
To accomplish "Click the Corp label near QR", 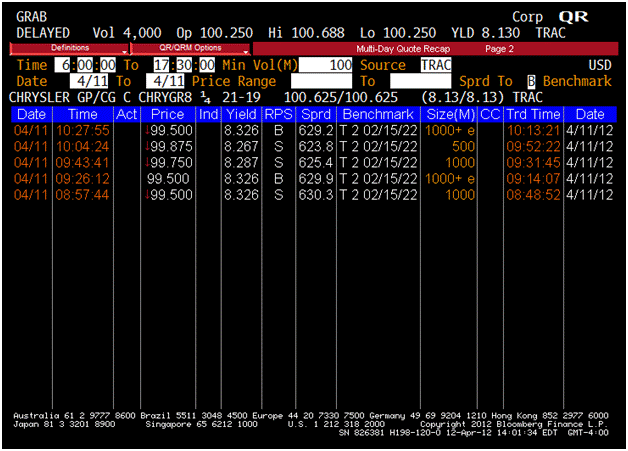I will (x=527, y=17).
